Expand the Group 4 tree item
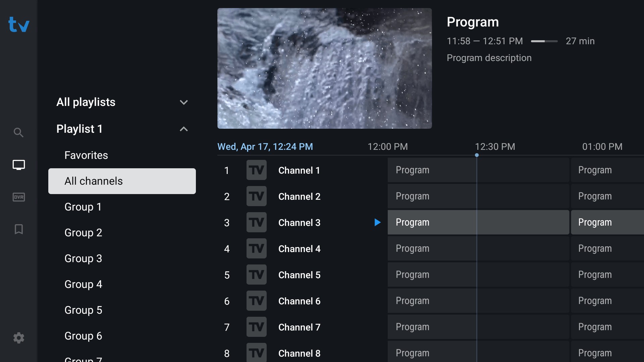This screenshot has height=362, width=644. pyautogui.click(x=83, y=284)
